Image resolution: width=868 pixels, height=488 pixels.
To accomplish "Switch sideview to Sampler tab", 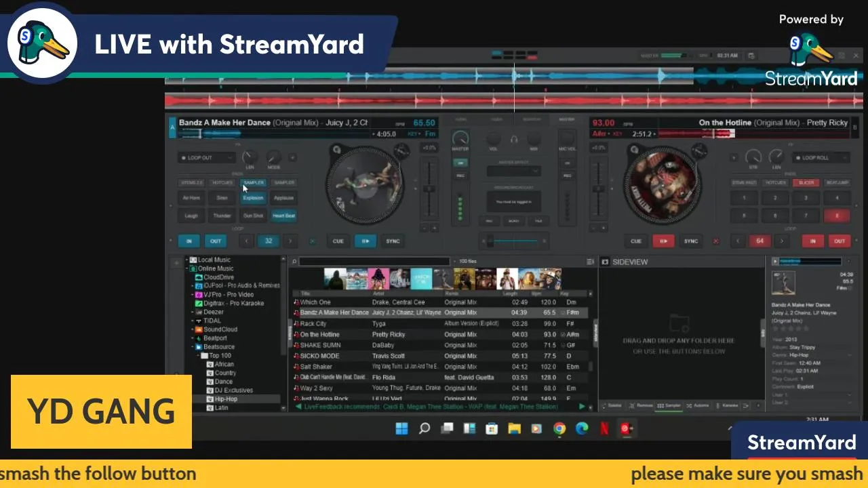I will pyautogui.click(x=669, y=405).
